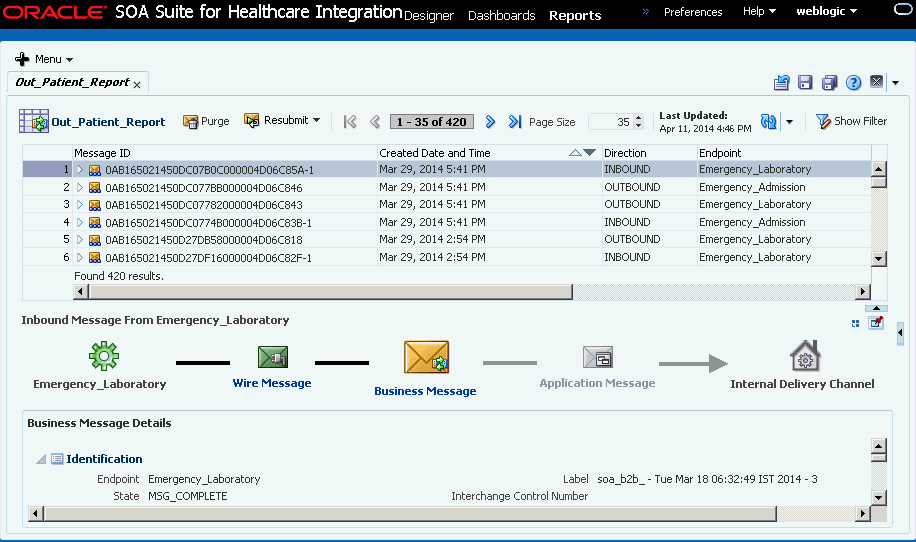Select the Out_Patient_Report tab
The width and height of the screenshot is (916, 542).
point(72,82)
